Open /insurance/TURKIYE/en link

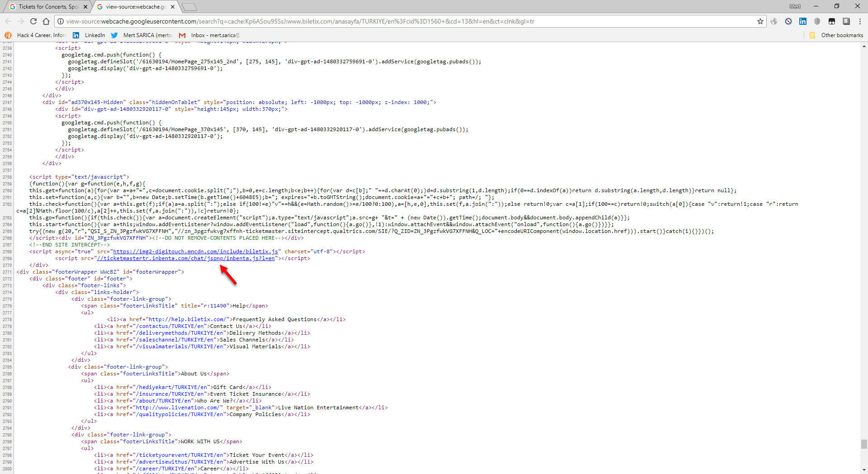(x=171, y=394)
